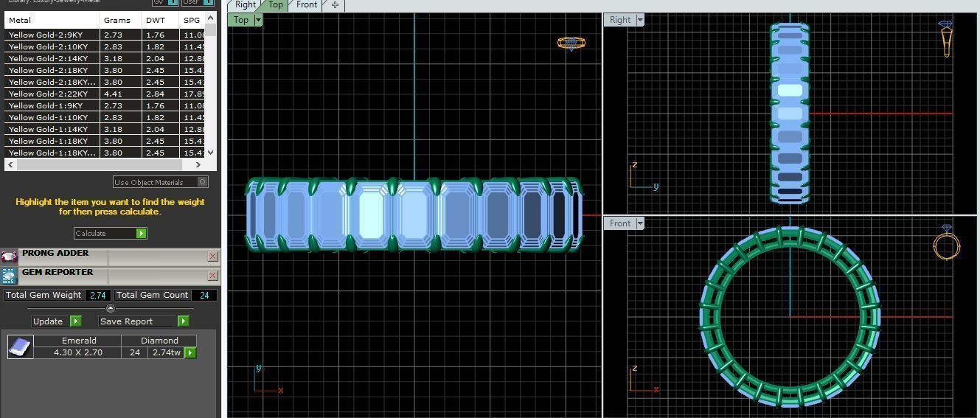This screenshot has height=418, width=980.
Task: Open the Prong Adder tool icon
Action: point(9,257)
